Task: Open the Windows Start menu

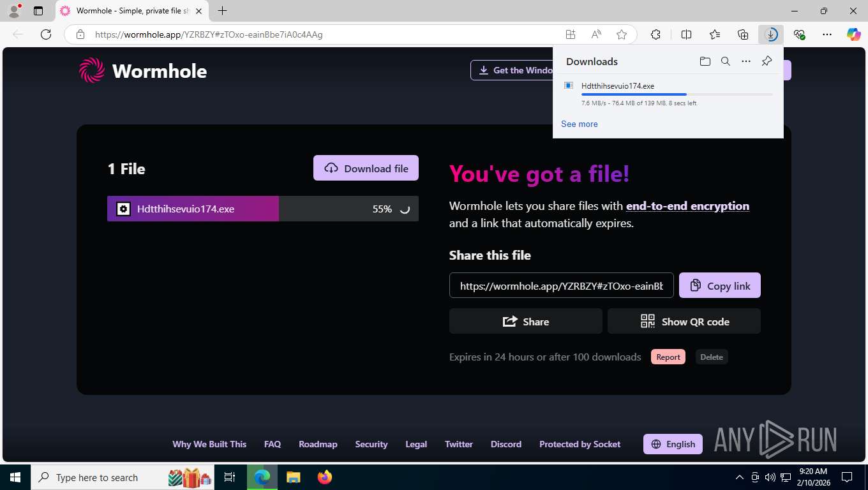Action: coord(15,477)
